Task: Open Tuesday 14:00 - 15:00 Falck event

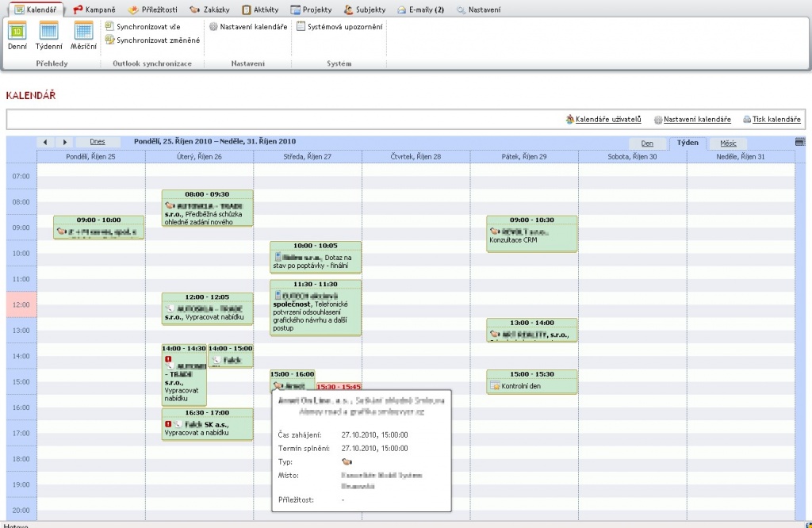Action: point(231,356)
